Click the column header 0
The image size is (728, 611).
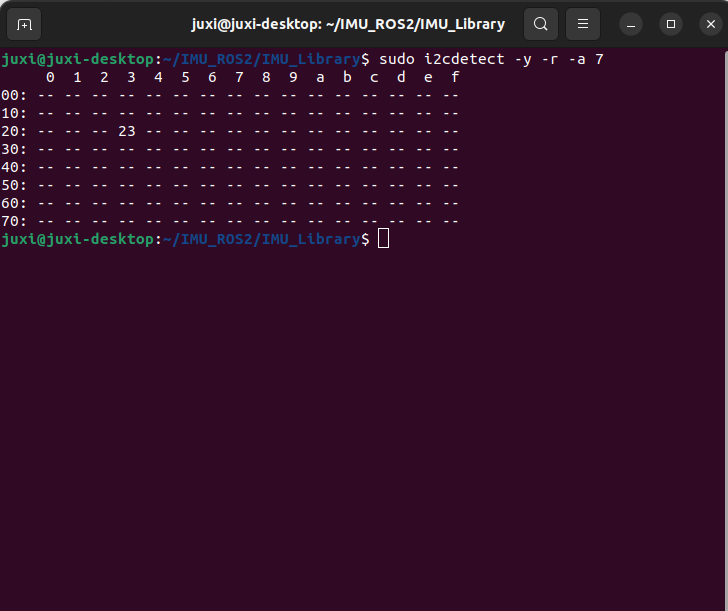coord(50,77)
